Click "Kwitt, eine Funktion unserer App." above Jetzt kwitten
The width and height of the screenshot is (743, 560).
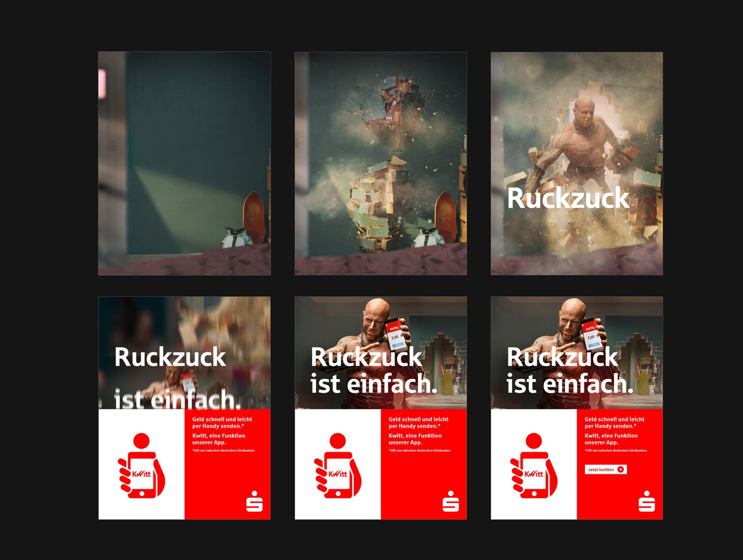point(611,439)
